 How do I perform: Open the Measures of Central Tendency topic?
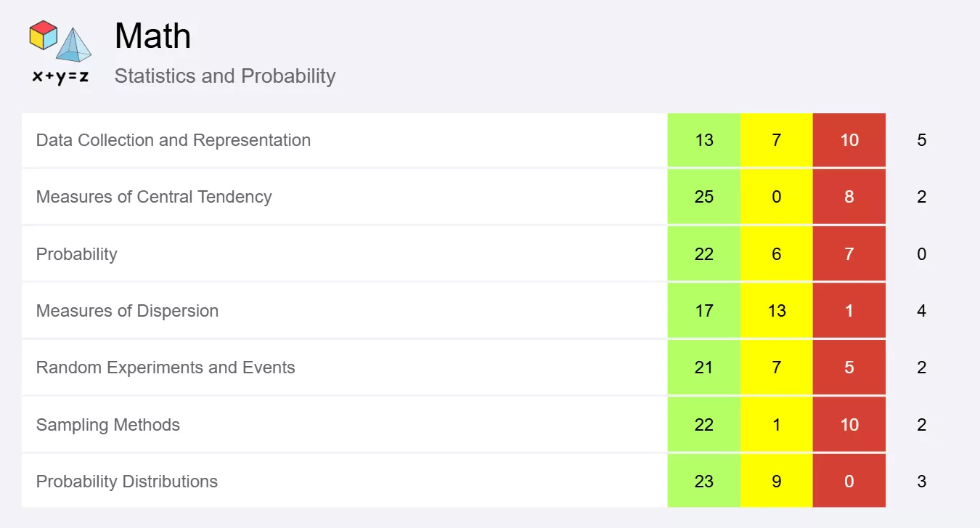tap(154, 197)
